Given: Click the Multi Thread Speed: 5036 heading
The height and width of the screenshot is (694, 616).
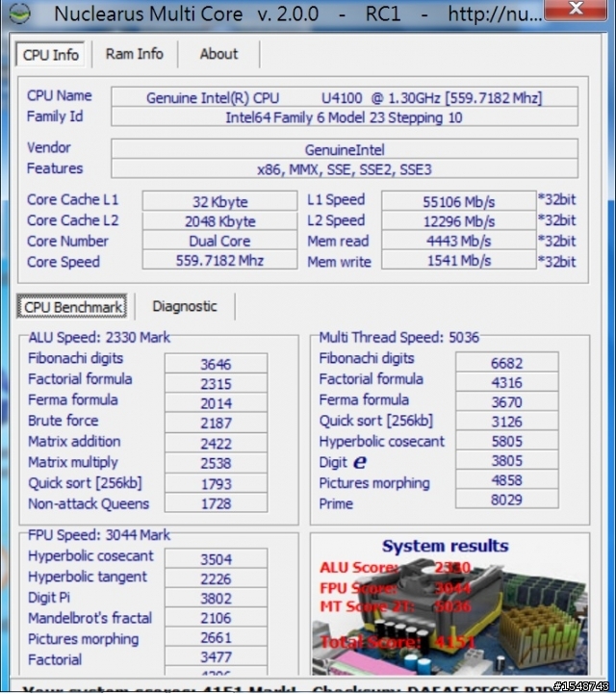Looking at the screenshot, I should pyautogui.click(x=398, y=337).
